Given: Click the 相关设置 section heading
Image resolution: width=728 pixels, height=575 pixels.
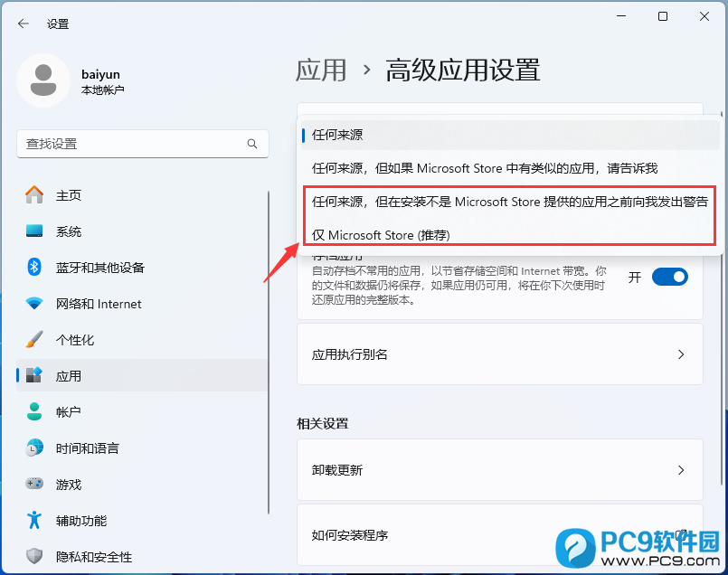Looking at the screenshot, I should [323, 424].
